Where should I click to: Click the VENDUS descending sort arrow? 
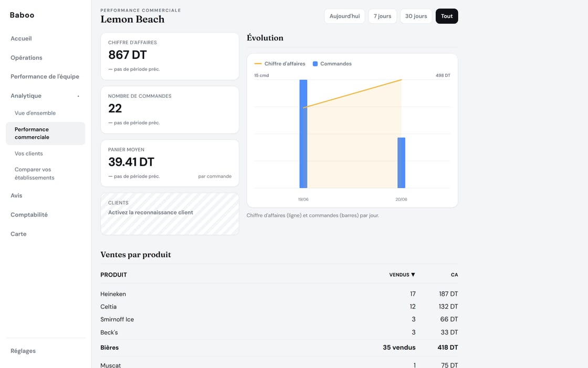click(413, 275)
